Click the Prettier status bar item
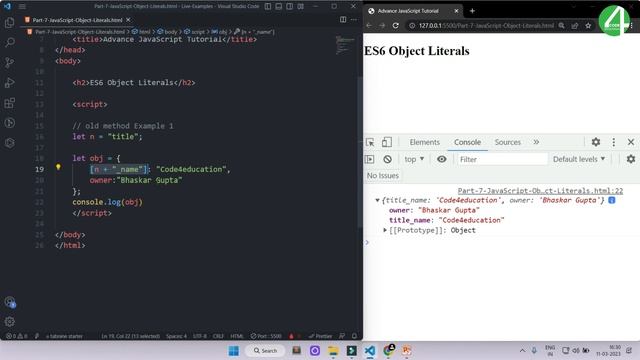640x360 pixels. point(320,336)
